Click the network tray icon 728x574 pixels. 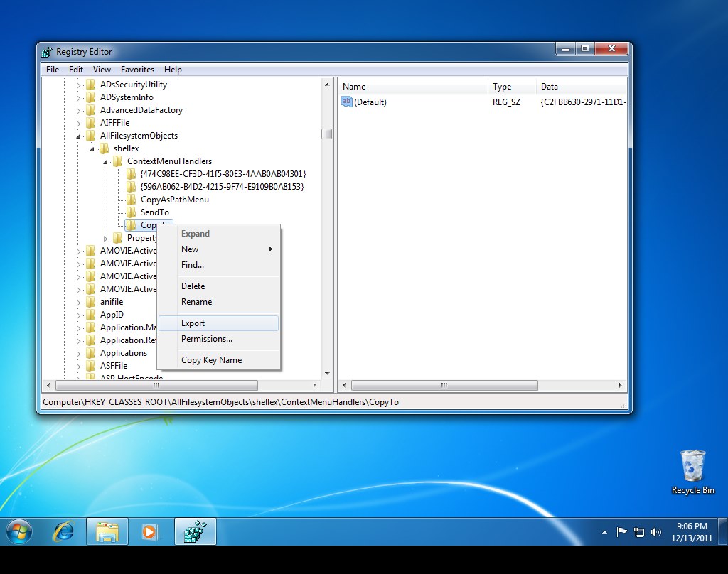639,532
